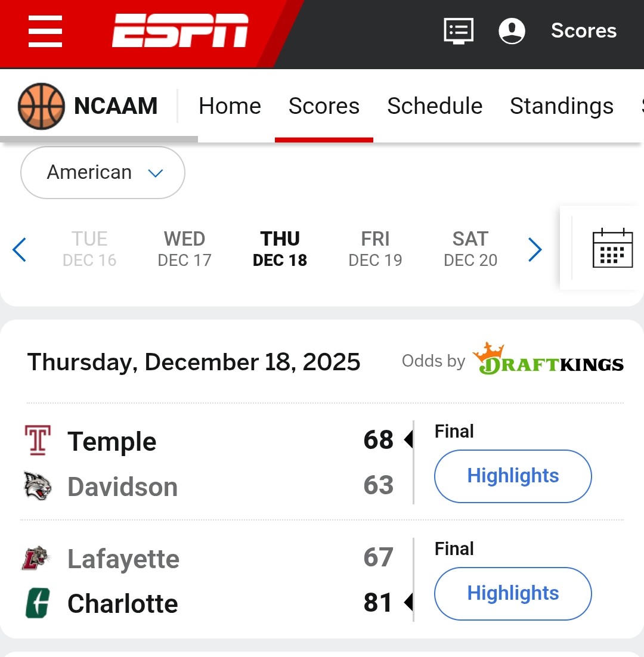
Task: Switch to the Schedule tab
Action: pos(435,106)
